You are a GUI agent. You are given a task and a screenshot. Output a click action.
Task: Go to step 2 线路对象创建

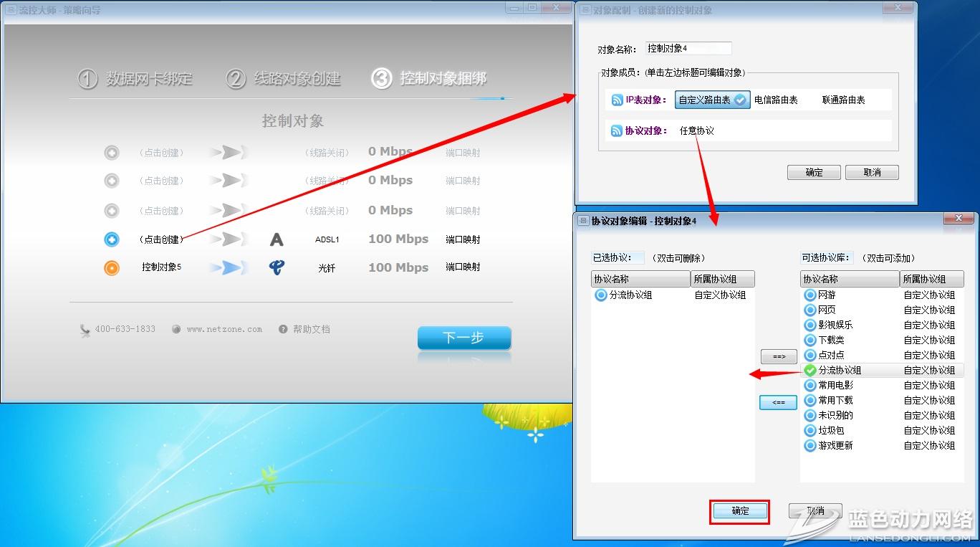pos(284,79)
